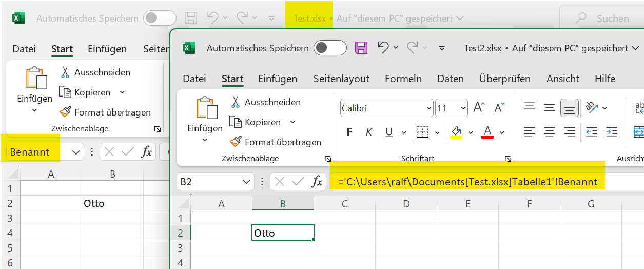Click center horizontally icon
The width and height of the screenshot is (644, 269).
tap(550, 132)
